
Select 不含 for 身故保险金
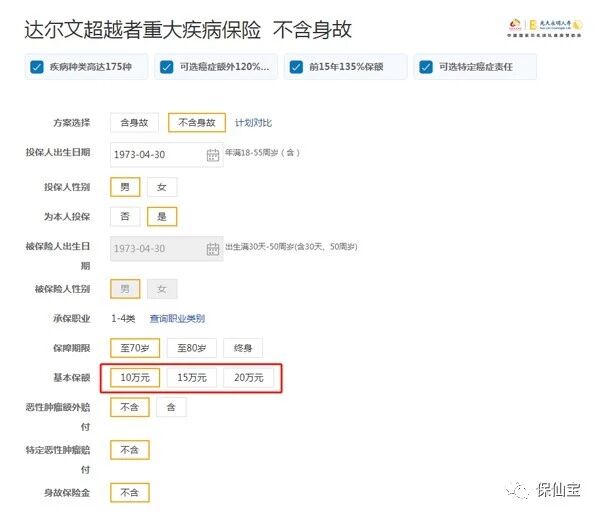pos(130,493)
